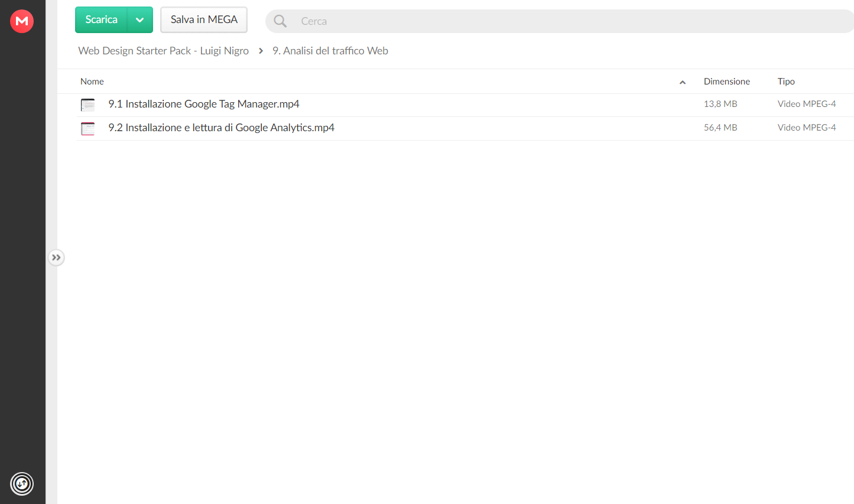Expand the sidebar with double-chevron button
This screenshot has height=504, width=854.
click(56, 258)
